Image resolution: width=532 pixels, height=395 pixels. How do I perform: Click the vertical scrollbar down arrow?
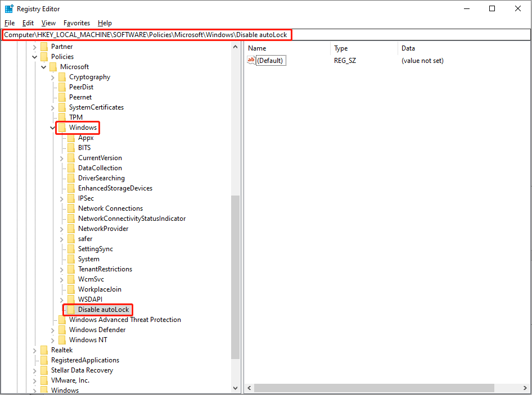click(x=236, y=388)
